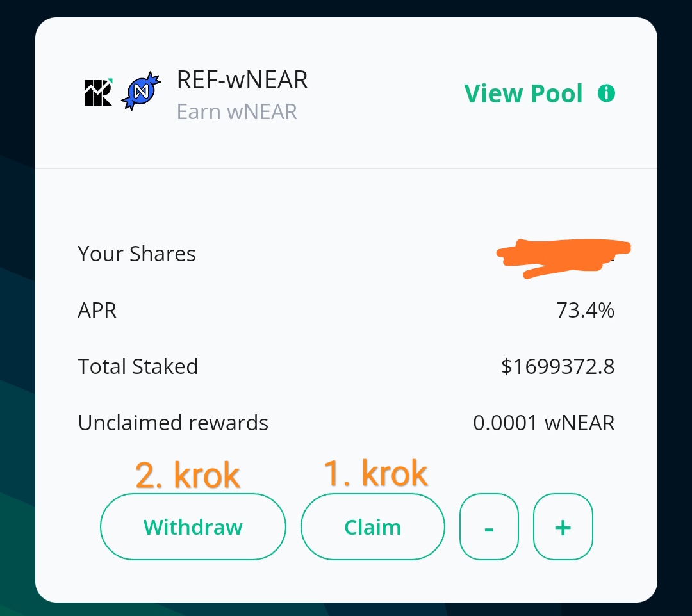Click the orange "1. krok" annotation
The width and height of the screenshot is (692, 616).
(x=375, y=474)
